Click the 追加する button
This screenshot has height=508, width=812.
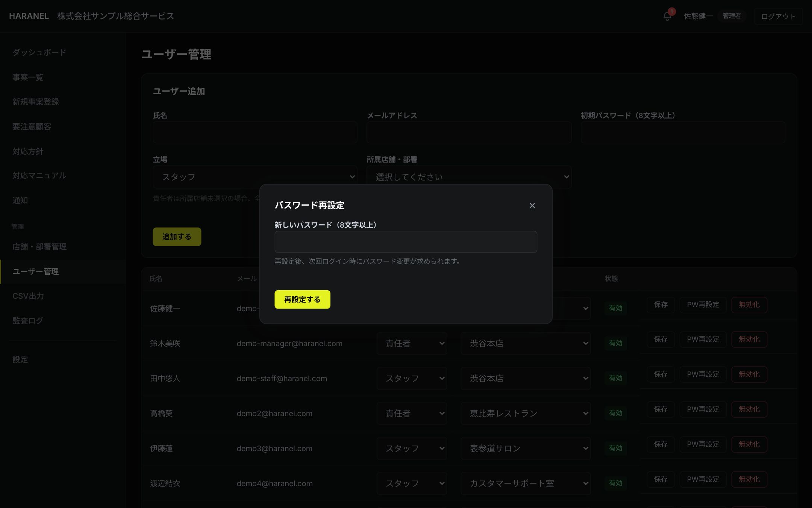coord(177,237)
